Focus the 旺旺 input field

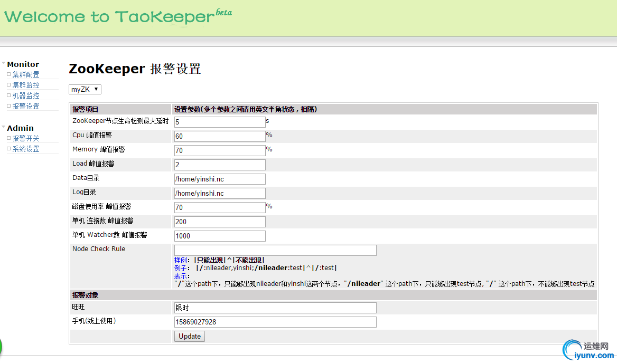275,308
